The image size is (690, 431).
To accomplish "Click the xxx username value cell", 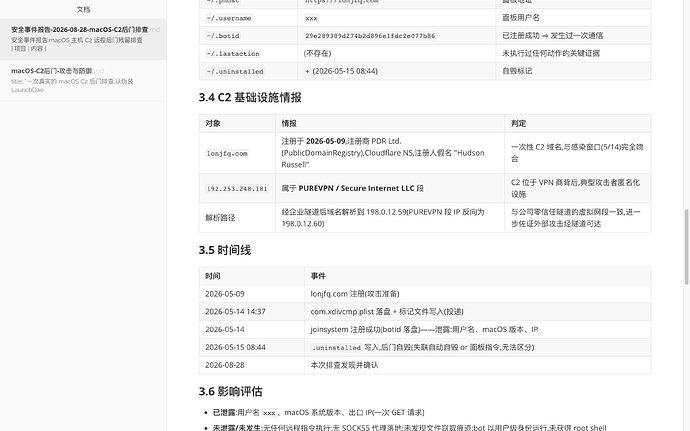I will coord(396,18).
